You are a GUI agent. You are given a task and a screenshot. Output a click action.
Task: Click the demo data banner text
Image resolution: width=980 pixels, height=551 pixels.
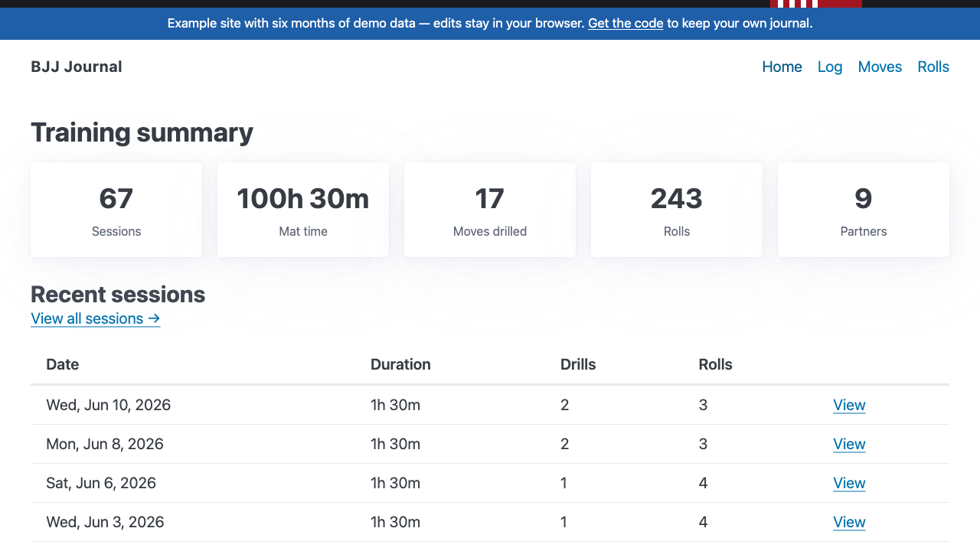[x=490, y=23]
